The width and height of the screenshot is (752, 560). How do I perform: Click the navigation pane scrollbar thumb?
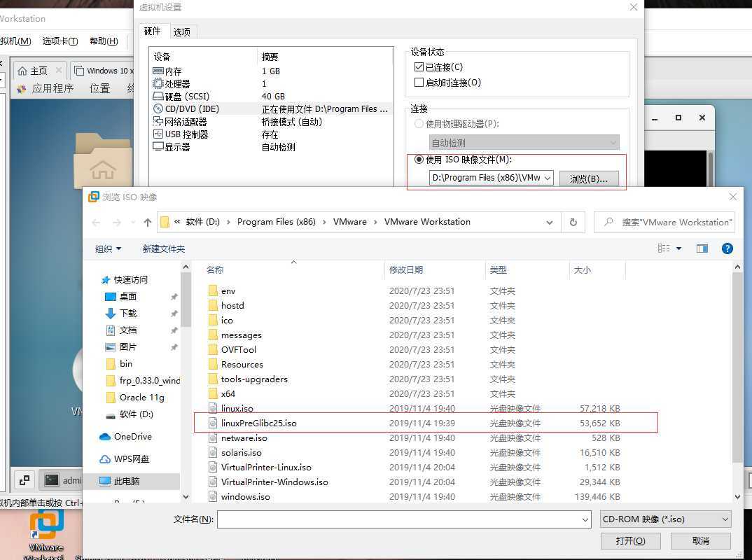pyautogui.click(x=186, y=300)
